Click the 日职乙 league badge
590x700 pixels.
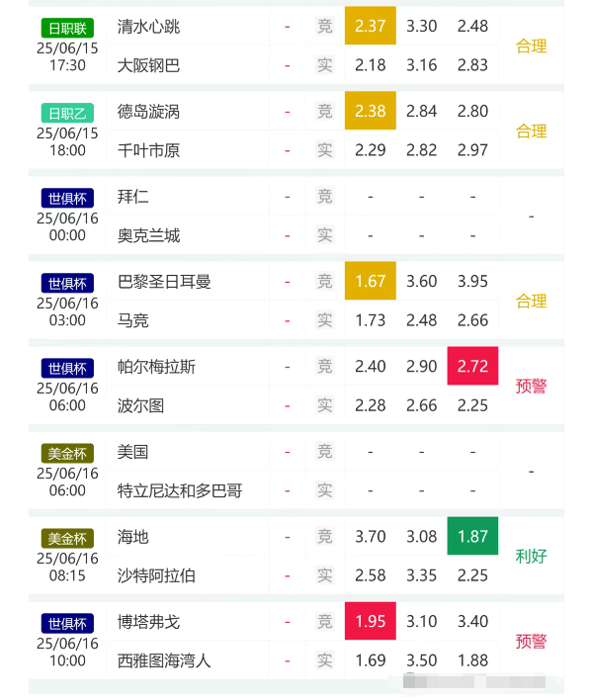67,114
